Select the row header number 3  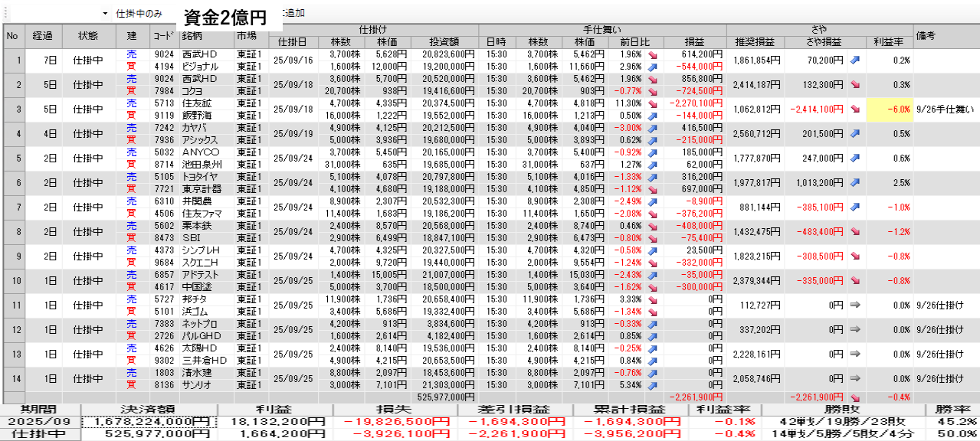(12, 109)
